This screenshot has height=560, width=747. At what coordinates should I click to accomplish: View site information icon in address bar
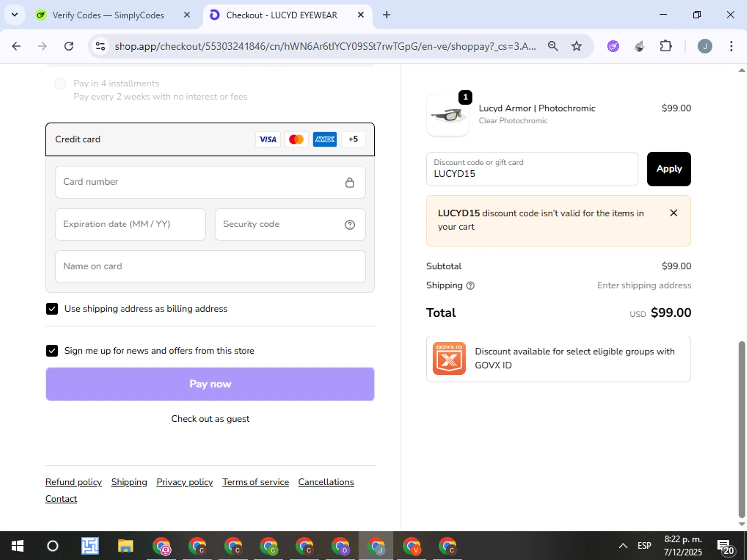tap(100, 46)
